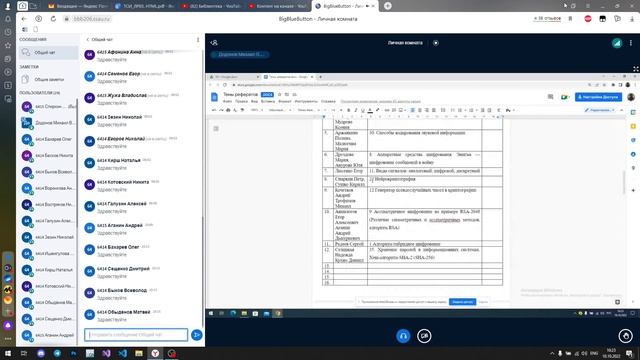Open the Windows notification center
640x360 pixels.
click(x=630, y=353)
